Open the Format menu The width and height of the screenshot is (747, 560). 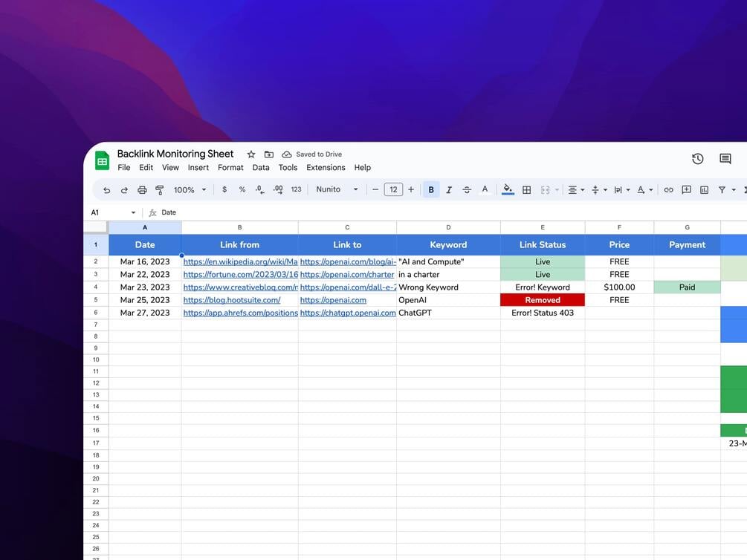(230, 168)
